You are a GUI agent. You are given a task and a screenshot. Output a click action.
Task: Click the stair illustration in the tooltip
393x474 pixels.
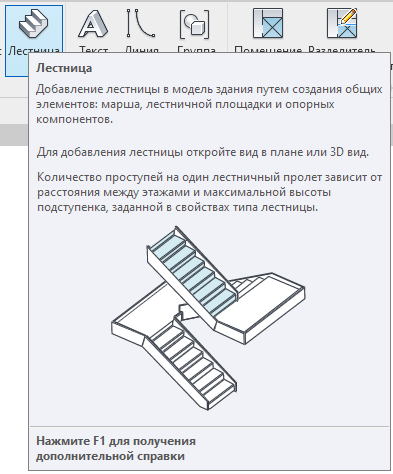coord(208,318)
